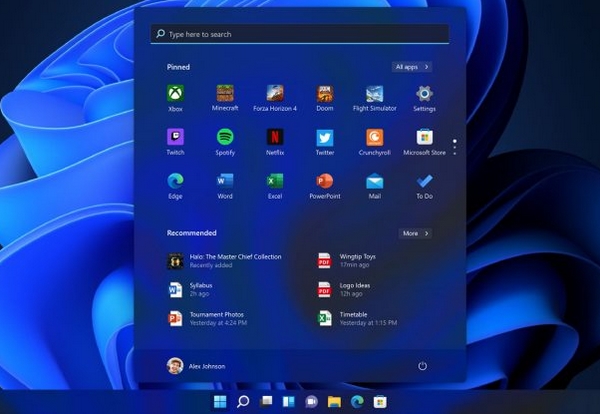Open Forza Horizon 4

point(275,98)
